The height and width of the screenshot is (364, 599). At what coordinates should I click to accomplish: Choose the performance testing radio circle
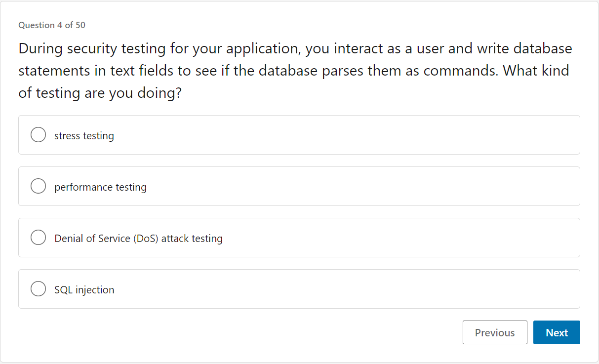click(38, 186)
